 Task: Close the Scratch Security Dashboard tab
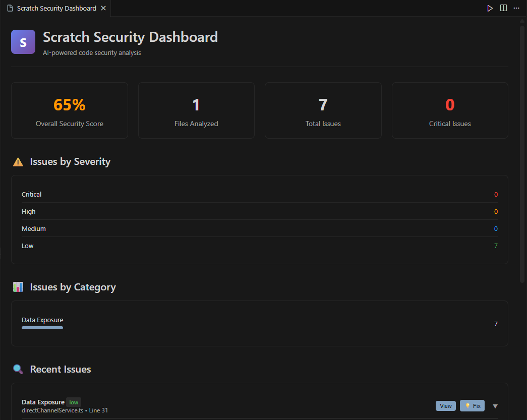[x=103, y=8]
